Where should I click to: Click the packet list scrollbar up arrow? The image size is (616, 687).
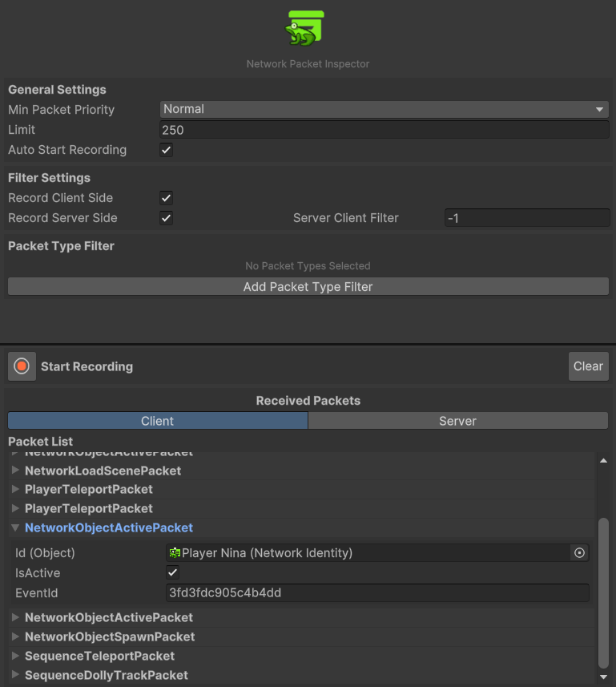[x=604, y=459]
